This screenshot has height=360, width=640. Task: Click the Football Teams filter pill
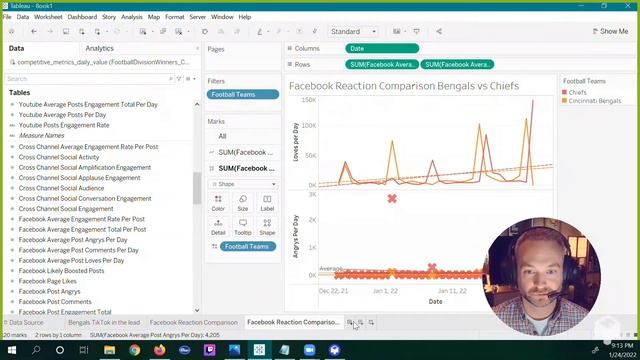(243, 94)
